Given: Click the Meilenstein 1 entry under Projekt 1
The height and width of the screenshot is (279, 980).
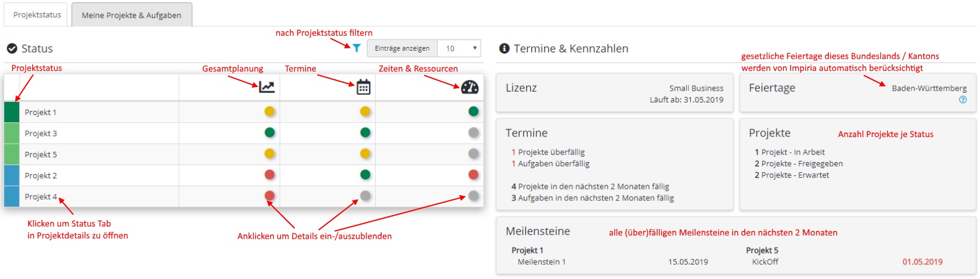Looking at the screenshot, I should tap(542, 262).
